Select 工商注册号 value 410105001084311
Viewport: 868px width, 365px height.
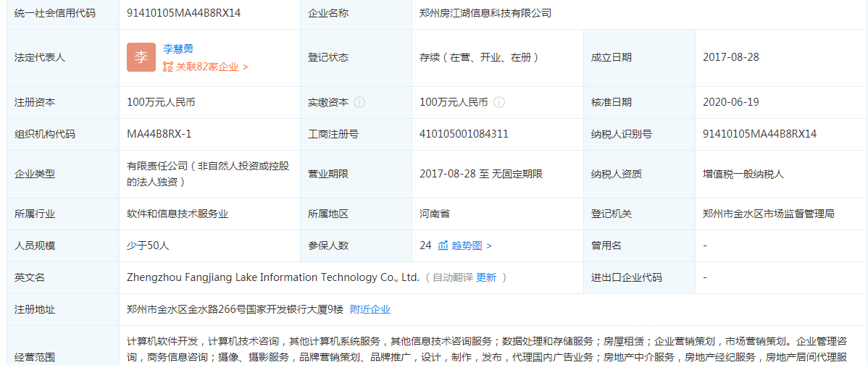pos(464,134)
